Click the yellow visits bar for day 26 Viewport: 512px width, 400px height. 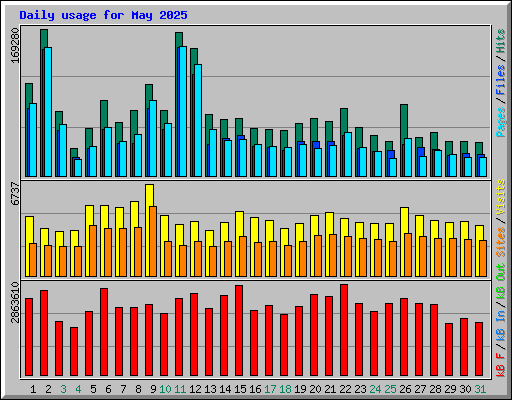404,220
